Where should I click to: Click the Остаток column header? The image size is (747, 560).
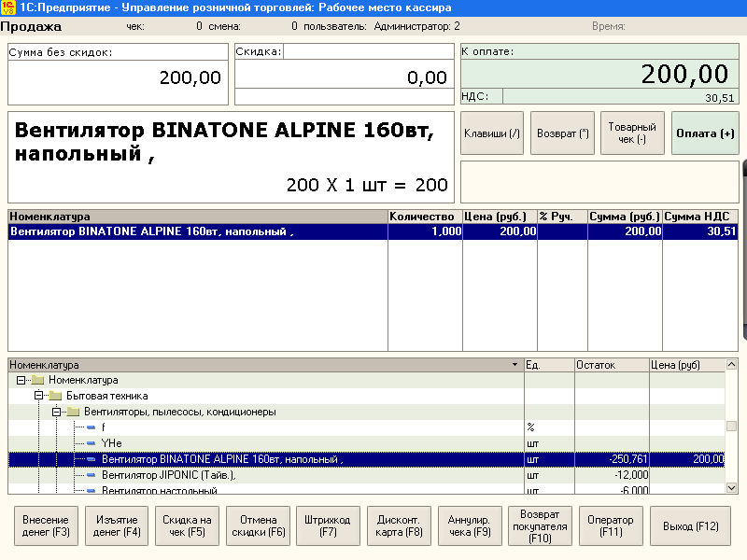[x=612, y=365]
